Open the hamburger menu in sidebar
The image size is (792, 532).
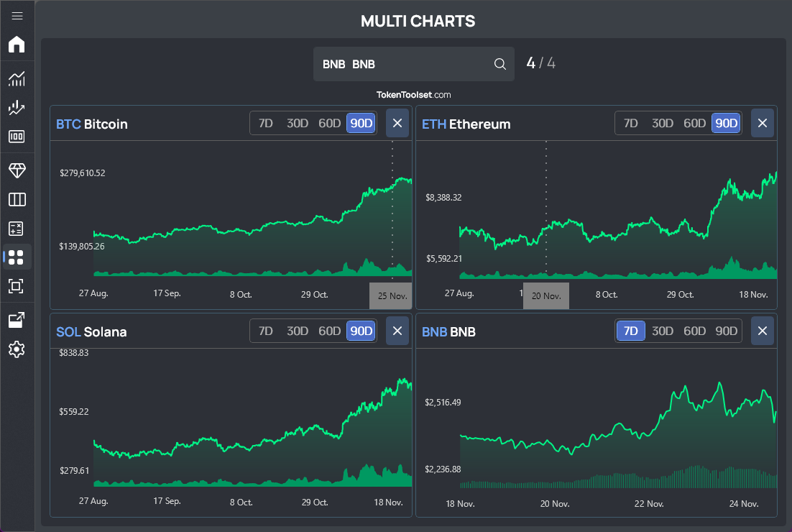(17, 16)
